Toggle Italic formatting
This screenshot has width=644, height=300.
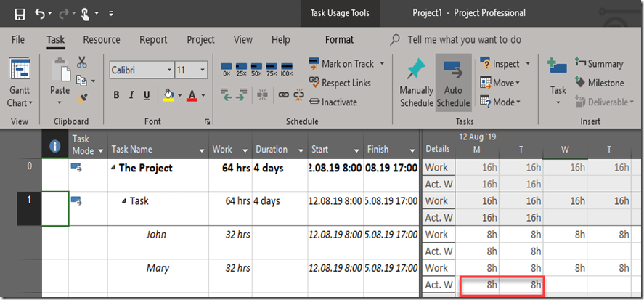[x=131, y=95]
